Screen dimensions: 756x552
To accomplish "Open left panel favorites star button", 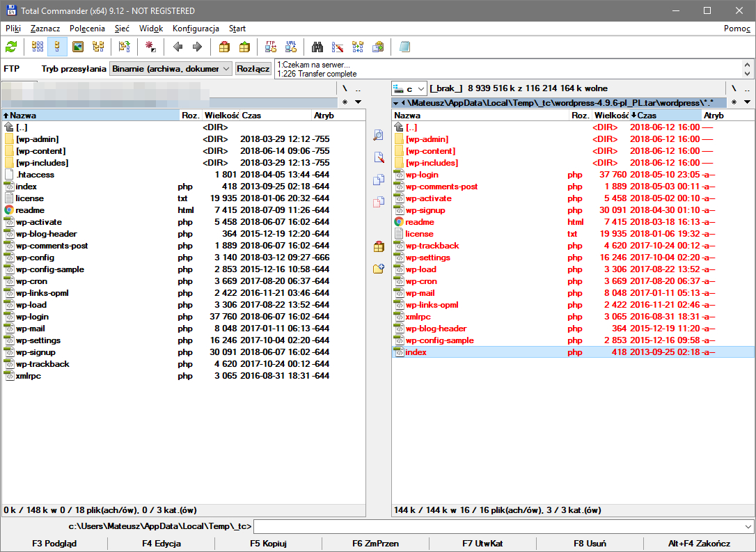I will (345, 102).
